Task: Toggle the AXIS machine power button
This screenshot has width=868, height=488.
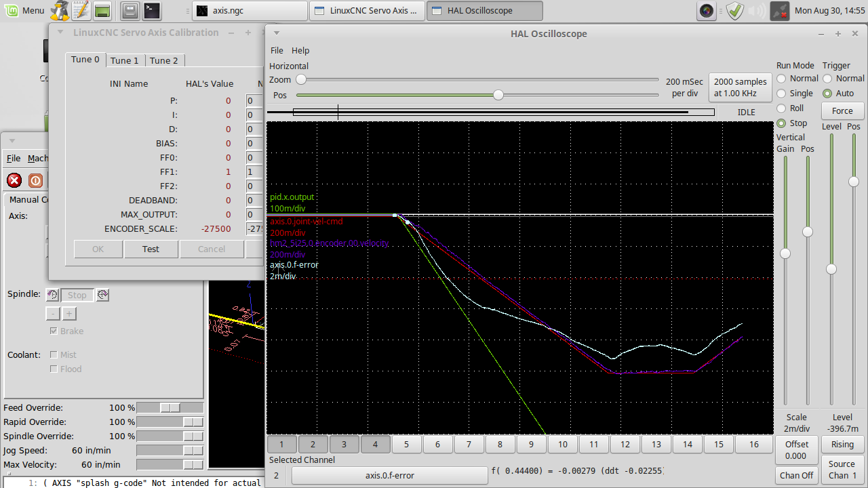Action: (x=35, y=180)
